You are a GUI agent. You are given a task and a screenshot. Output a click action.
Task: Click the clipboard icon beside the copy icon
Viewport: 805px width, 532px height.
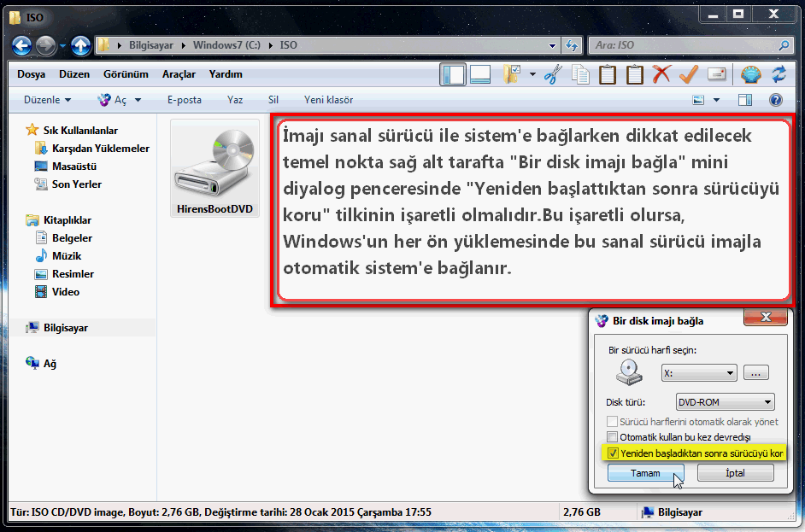[x=608, y=74]
